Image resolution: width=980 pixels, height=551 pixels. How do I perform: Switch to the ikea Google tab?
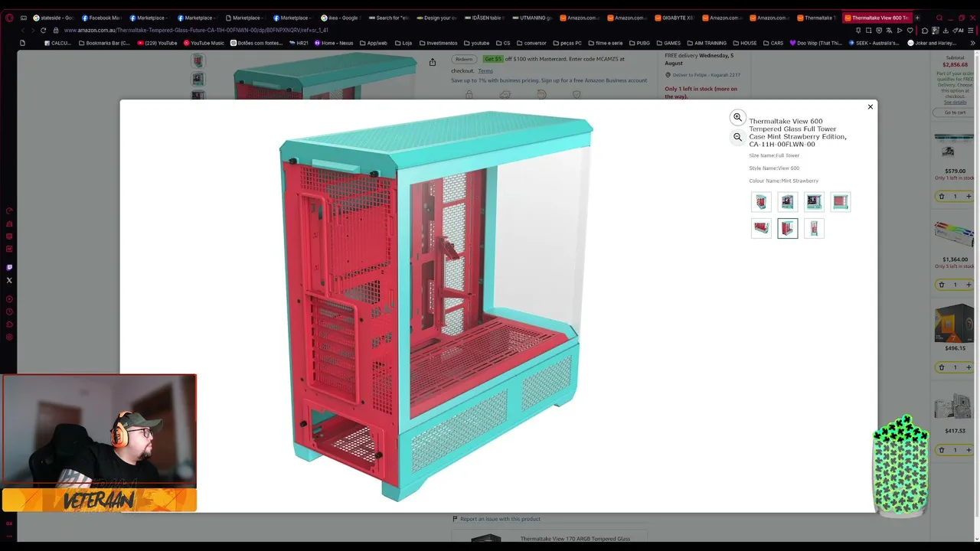point(340,18)
